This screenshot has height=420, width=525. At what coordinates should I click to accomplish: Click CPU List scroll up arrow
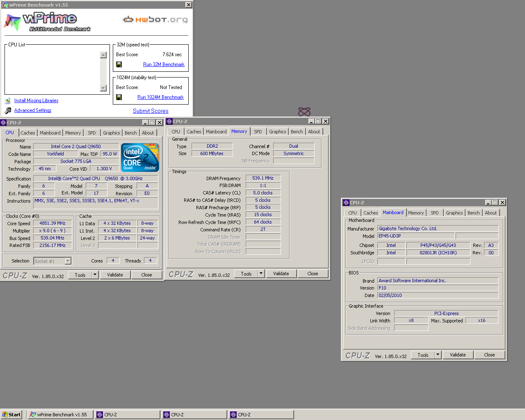(103, 55)
